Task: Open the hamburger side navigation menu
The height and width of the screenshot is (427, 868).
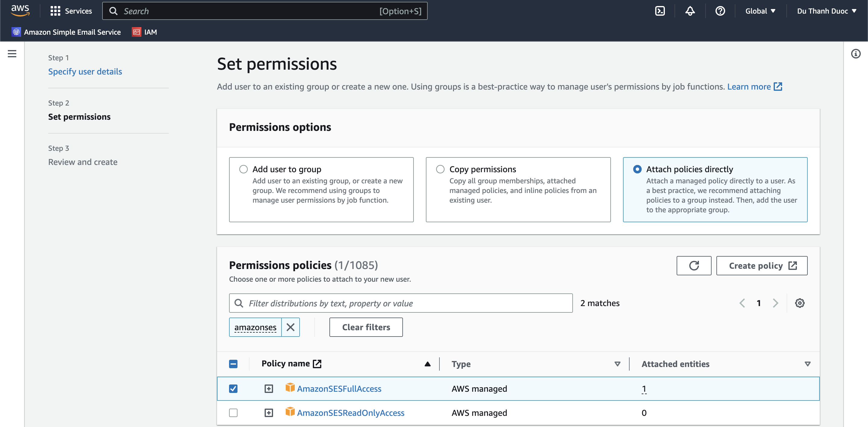Action: click(12, 54)
